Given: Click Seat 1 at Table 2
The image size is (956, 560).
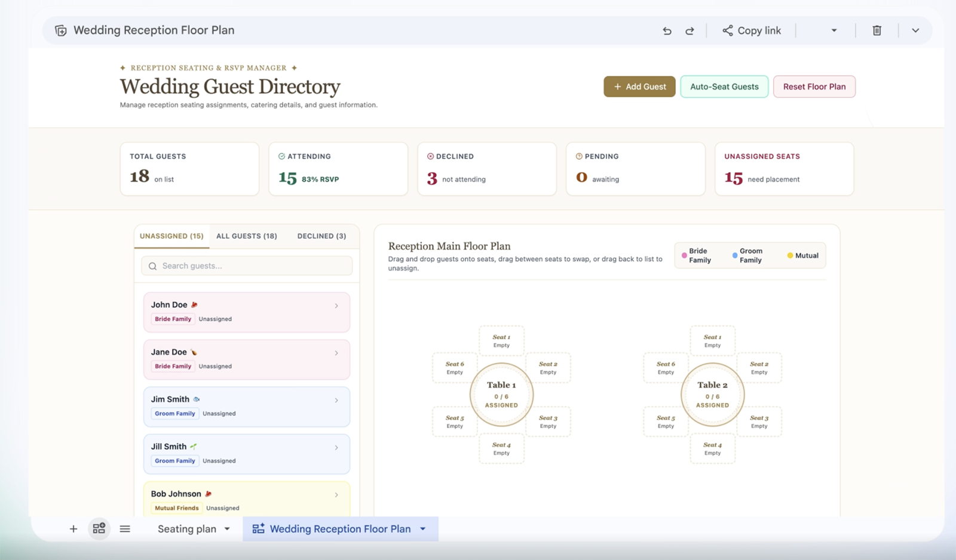Looking at the screenshot, I should click(712, 341).
